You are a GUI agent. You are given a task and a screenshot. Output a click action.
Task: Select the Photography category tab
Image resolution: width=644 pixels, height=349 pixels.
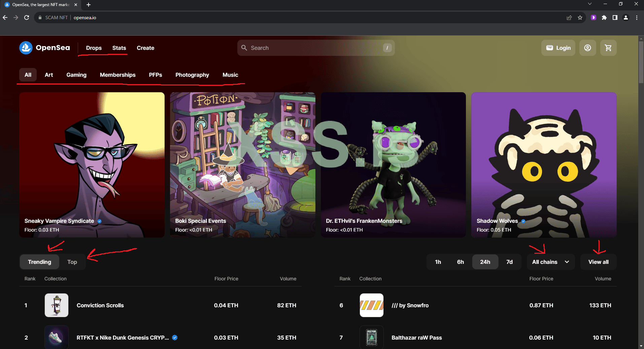[192, 75]
